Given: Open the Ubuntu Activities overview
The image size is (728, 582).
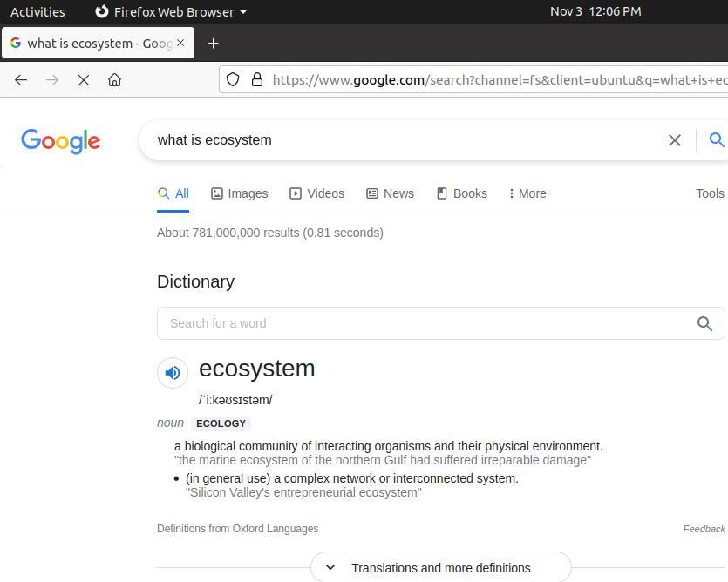Looking at the screenshot, I should point(37,11).
